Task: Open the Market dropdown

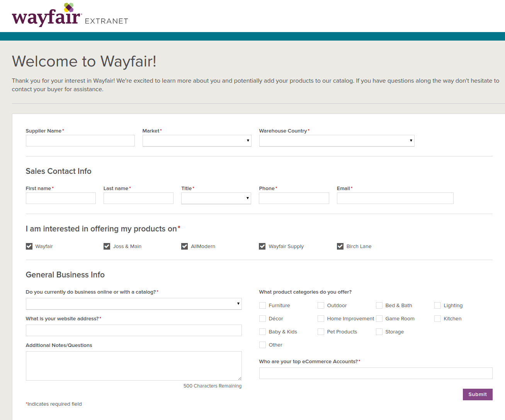Action: 197,141
